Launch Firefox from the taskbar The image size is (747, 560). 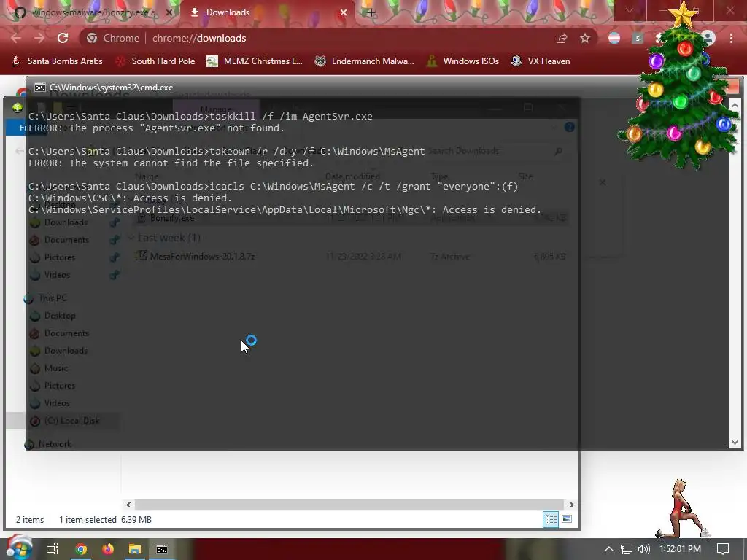(x=108, y=549)
